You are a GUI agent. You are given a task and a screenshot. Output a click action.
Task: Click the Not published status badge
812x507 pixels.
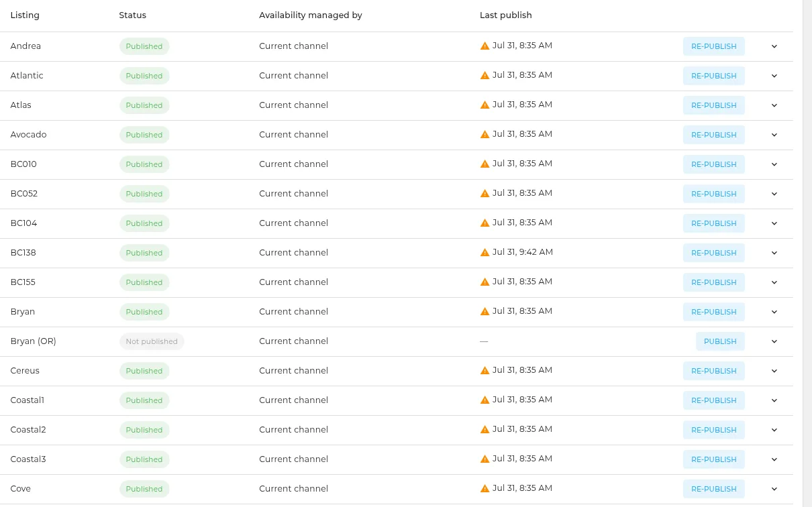(152, 341)
